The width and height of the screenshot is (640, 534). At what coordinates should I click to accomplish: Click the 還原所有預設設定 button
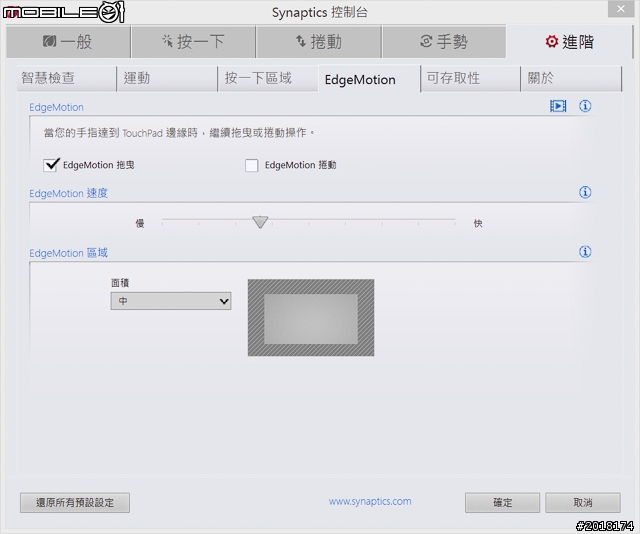tap(75, 503)
